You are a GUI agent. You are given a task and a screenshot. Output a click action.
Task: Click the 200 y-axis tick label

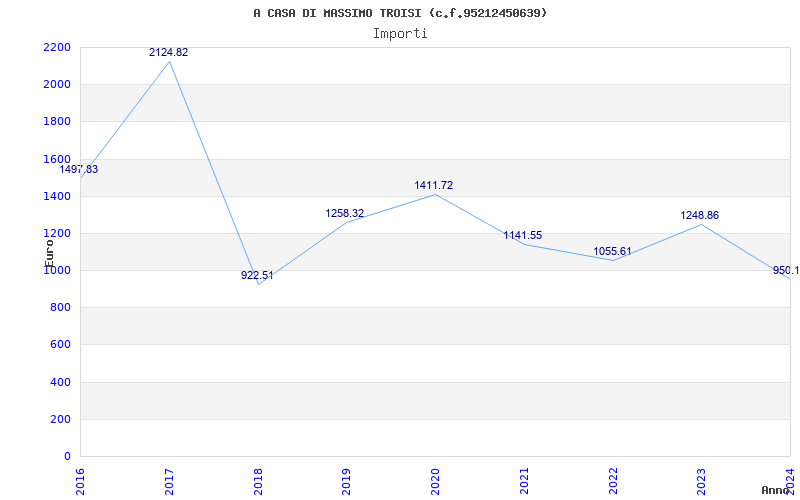click(x=60, y=419)
